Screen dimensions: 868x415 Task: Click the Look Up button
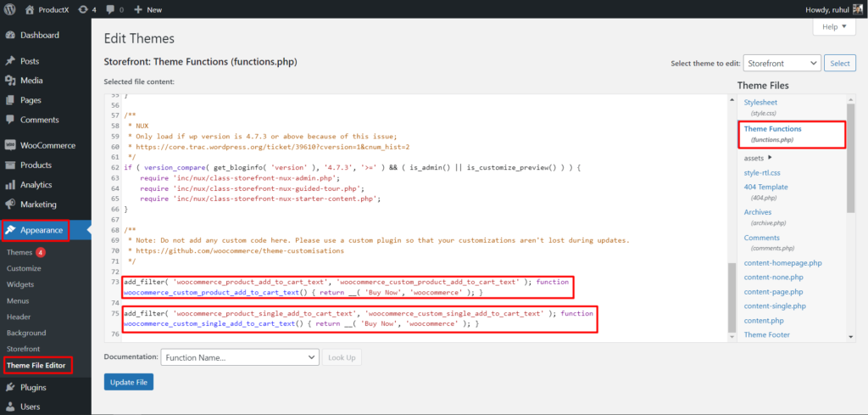(342, 357)
